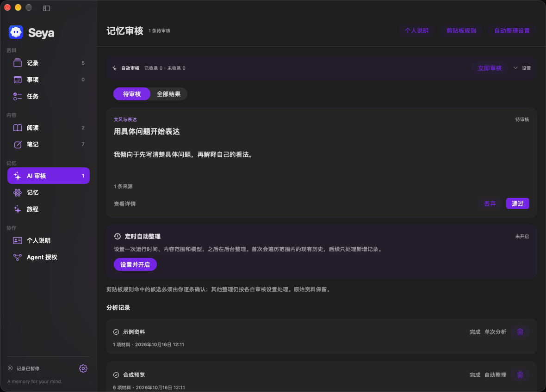Click the 已收录 0 · 未收录 0 stats
Image resolution: width=546 pixels, height=392 pixels.
pos(165,68)
